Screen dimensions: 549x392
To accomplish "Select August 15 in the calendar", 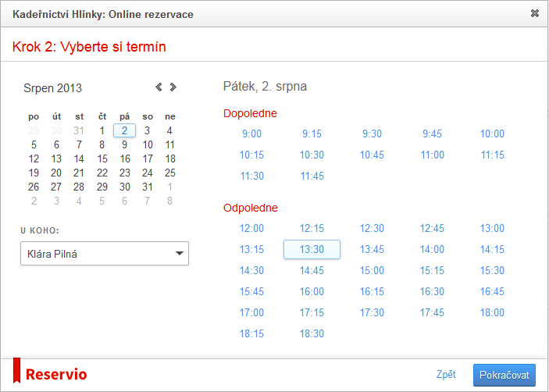I will coord(102,159).
